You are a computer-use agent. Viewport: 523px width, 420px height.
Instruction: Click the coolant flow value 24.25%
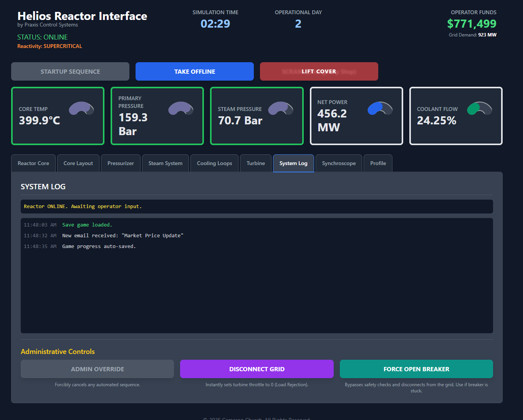[437, 121]
